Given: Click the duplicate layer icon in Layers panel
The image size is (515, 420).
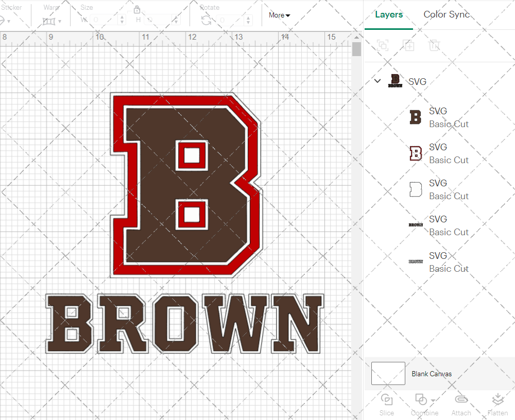Looking at the screenshot, I should (409, 45).
